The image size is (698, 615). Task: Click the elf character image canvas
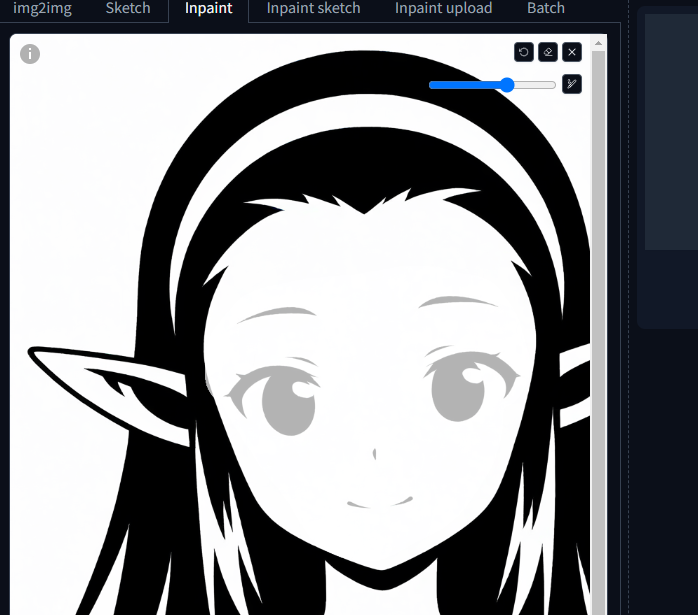pos(300,325)
